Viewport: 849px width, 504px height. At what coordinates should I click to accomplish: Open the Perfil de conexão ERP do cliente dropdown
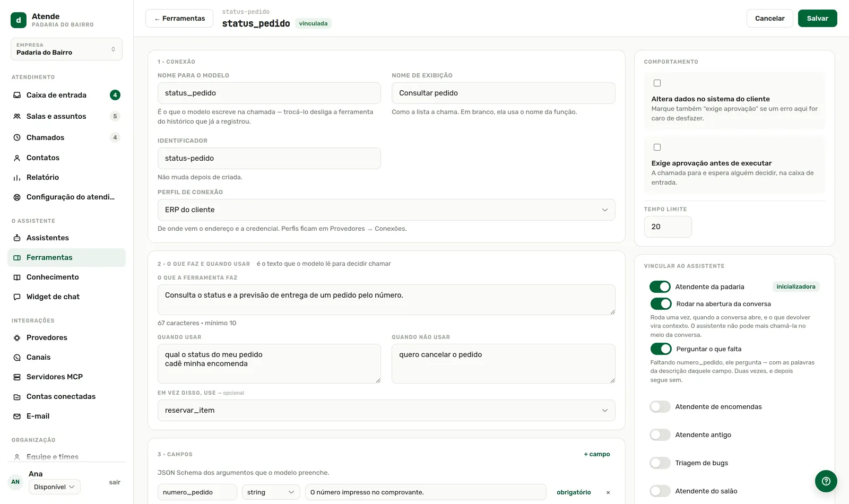click(386, 210)
